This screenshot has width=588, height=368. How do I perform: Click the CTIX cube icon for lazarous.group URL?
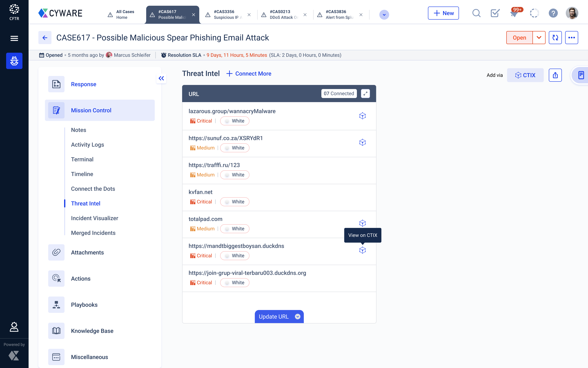click(x=362, y=116)
